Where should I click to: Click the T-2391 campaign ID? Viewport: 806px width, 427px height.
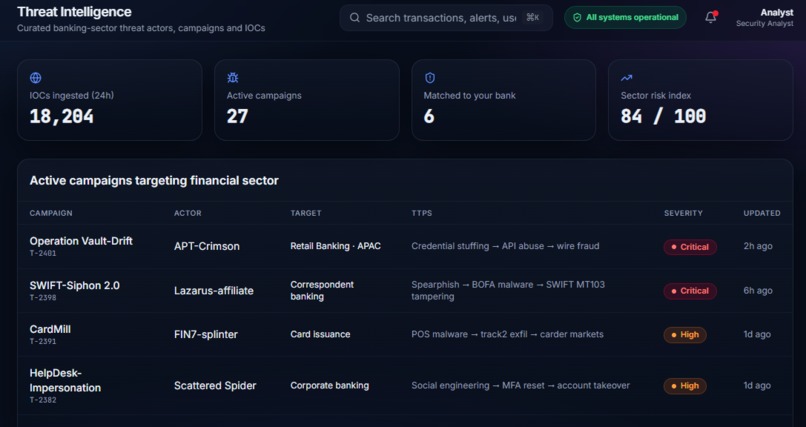(x=43, y=341)
